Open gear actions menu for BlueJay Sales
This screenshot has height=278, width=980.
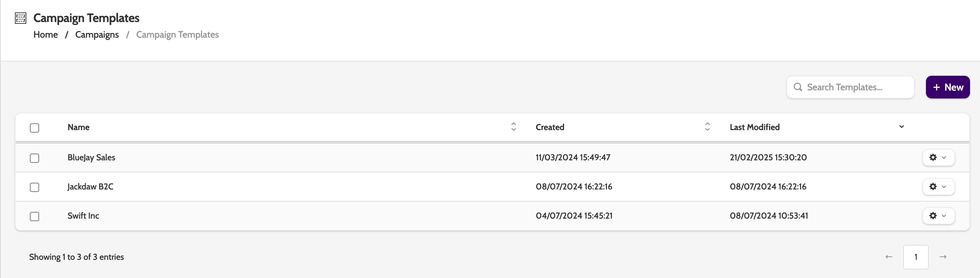[x=938, y=157]
